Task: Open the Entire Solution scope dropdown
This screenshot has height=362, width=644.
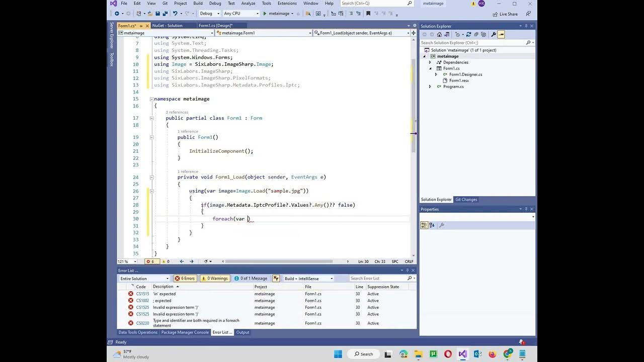Action: 144,279
